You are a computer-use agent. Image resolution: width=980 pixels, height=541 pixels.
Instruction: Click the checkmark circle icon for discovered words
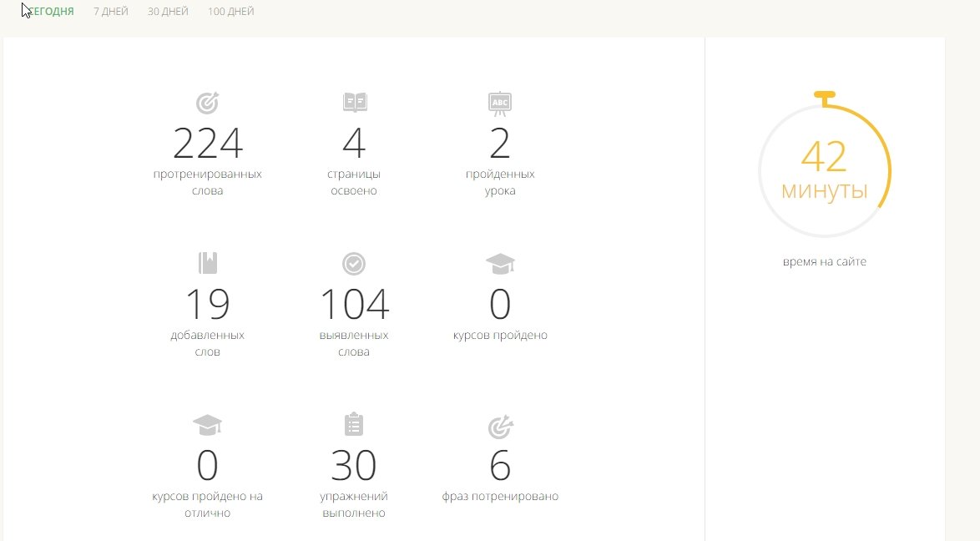(x=354, y=264)
